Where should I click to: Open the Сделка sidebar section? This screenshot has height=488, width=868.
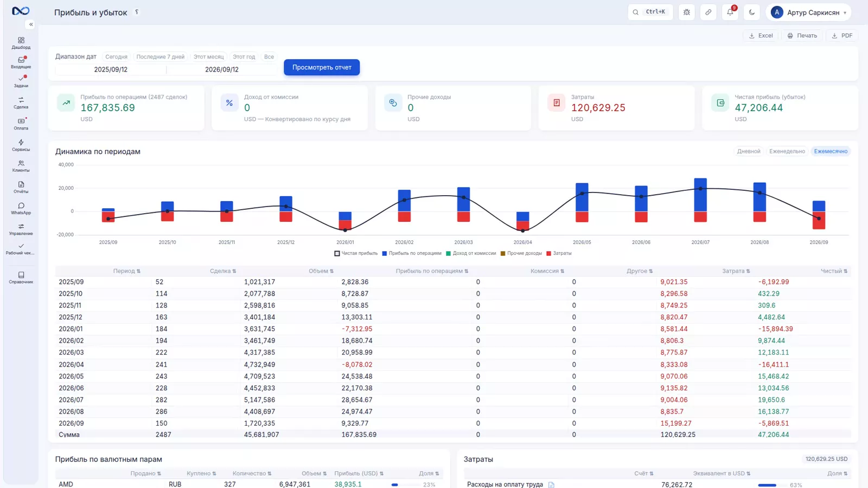pyautogui.click(x=21, y=103)
